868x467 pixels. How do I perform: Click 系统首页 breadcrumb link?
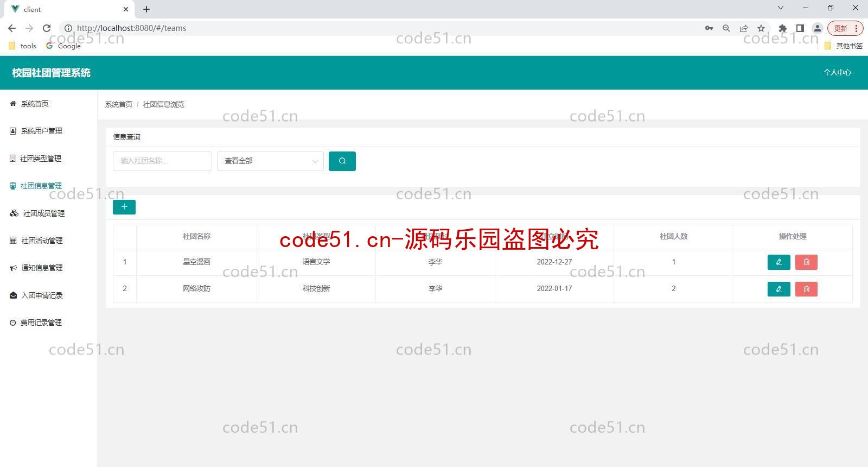[119, 104]
